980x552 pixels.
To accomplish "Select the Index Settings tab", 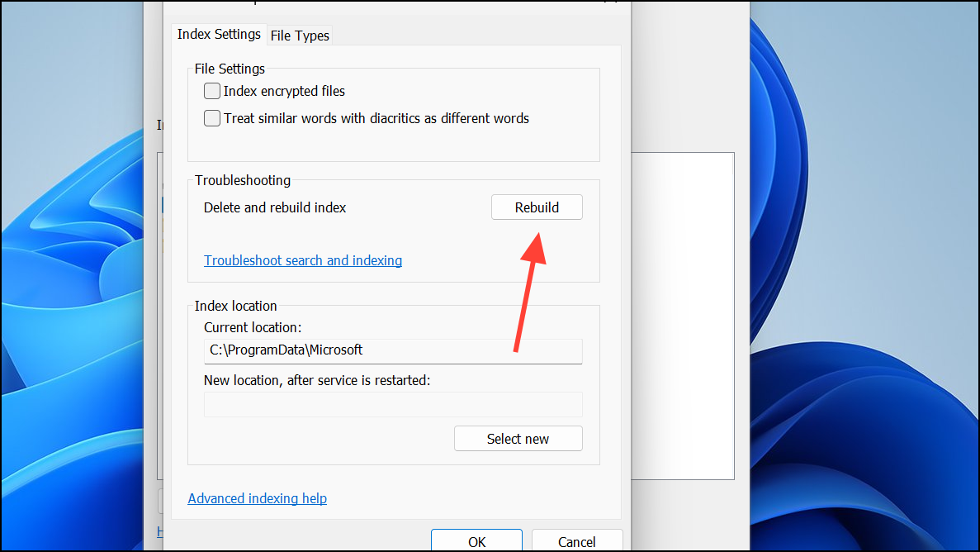I will point(218,34).
